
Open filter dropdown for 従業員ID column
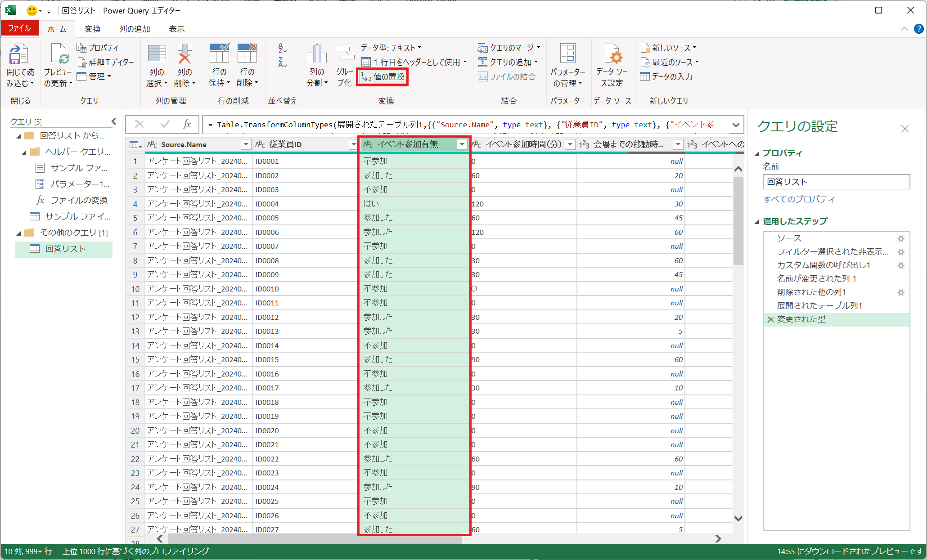pyautogui.click(x=353, y=144)
